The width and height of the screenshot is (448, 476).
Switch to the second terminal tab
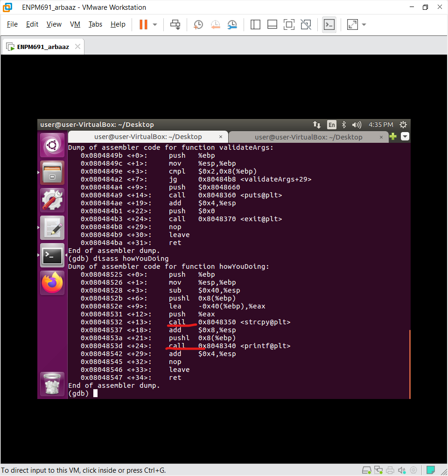tap(308, 137)
